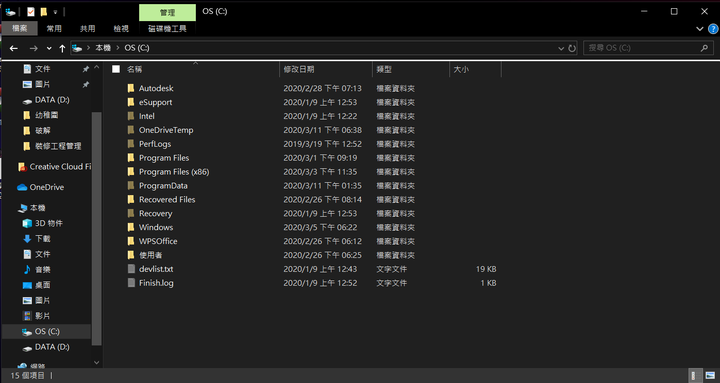Click 本機 in the address breadcrumb
Image resolution: width=720 pixels, height=383 pixels.
pos(103,48)
